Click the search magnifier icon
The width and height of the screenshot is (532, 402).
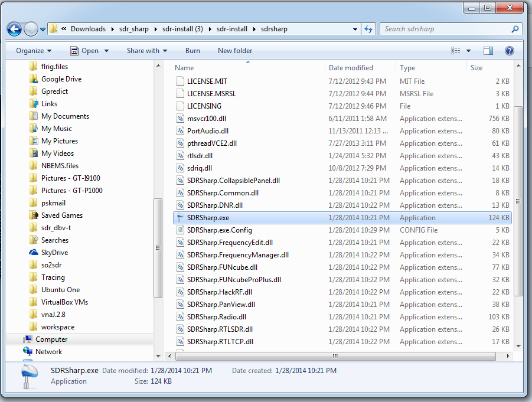coord(515,29)
